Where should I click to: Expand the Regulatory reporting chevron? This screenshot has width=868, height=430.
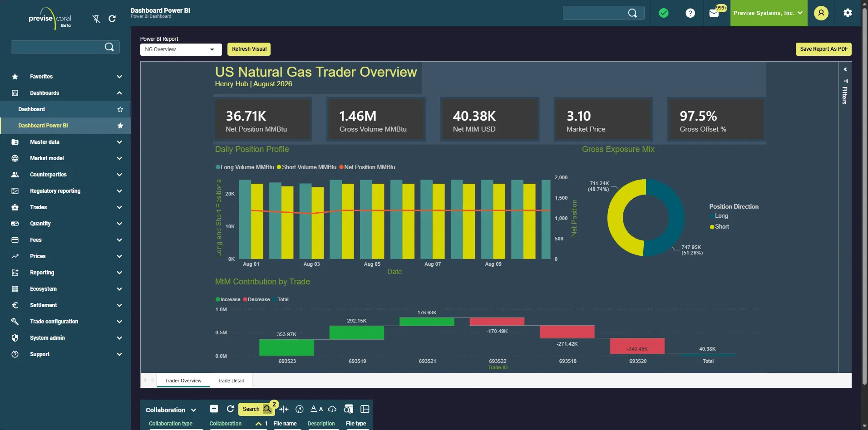119,191
